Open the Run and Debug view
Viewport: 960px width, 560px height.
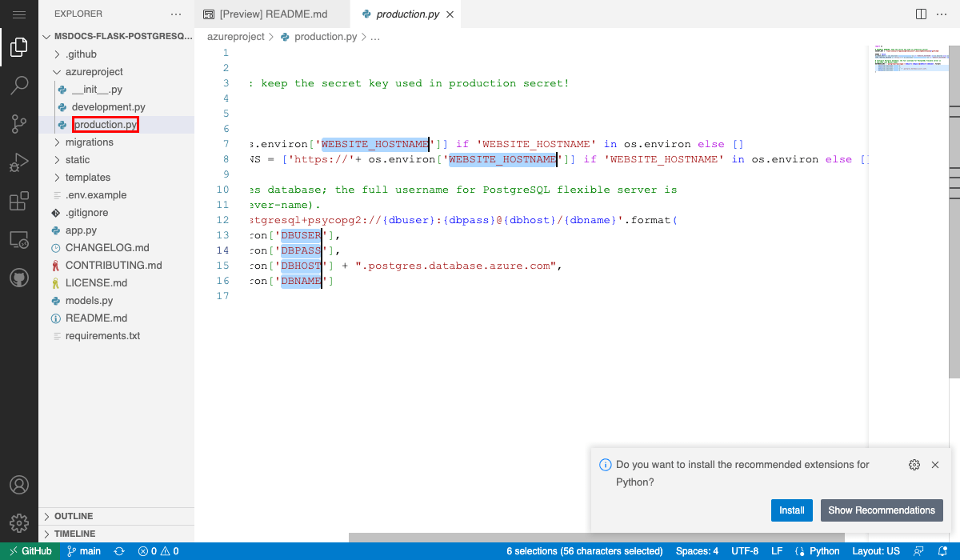[19, 162]
